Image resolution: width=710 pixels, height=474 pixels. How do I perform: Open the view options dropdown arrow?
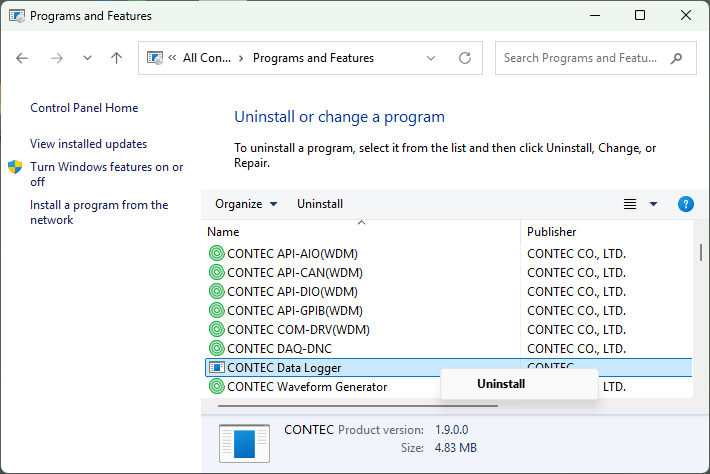653,204
